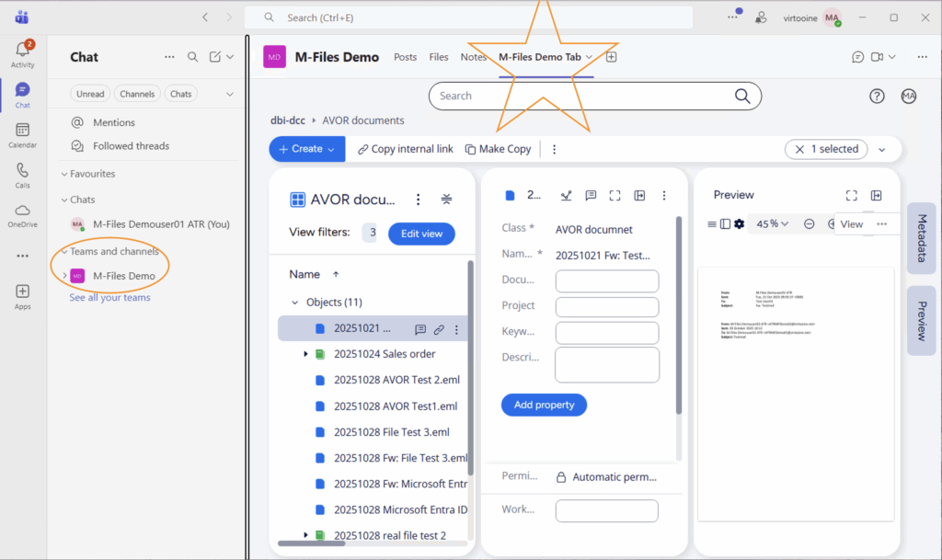Click the zoom out icon in Preview
Screen dimensions: 942x560
[809, 223]
